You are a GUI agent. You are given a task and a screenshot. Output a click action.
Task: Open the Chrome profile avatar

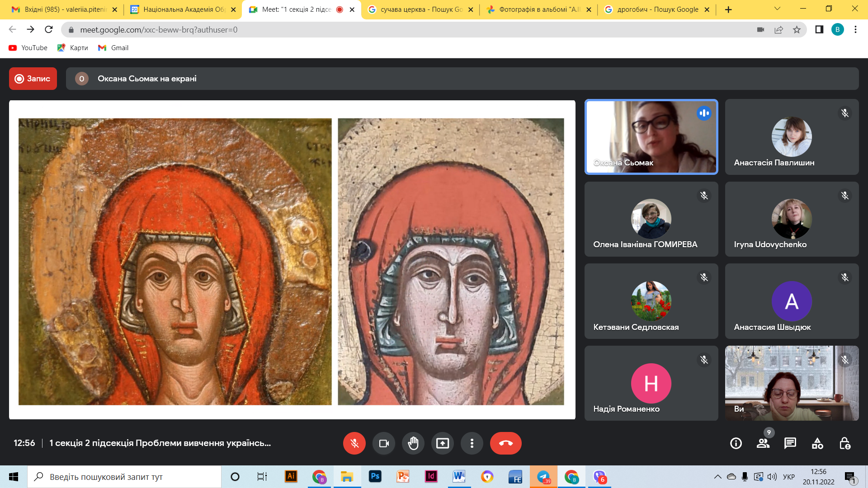coord(838,29)
